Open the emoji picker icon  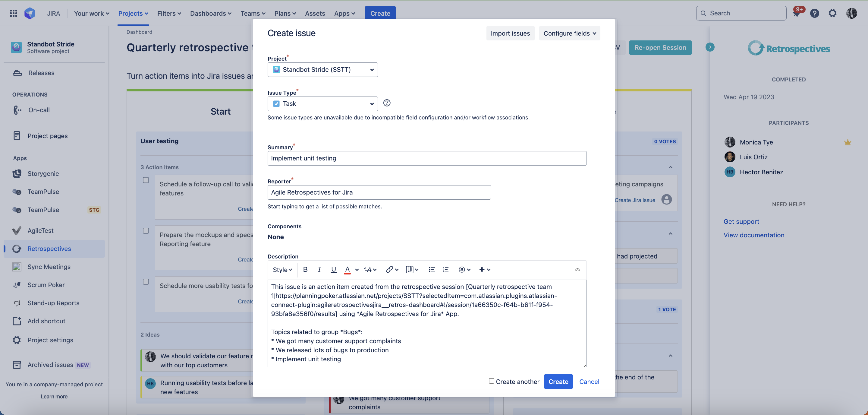coord(464,269)
